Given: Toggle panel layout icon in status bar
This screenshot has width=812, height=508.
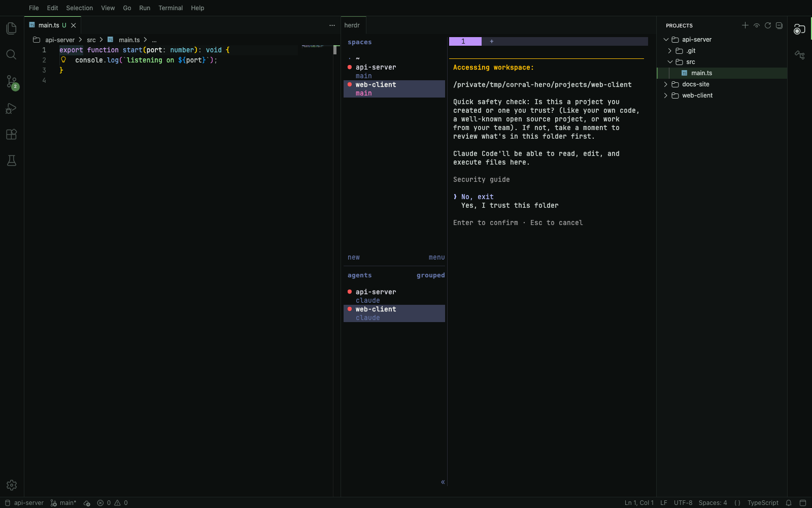Looking at the screenshot, I should pos(803,503).
